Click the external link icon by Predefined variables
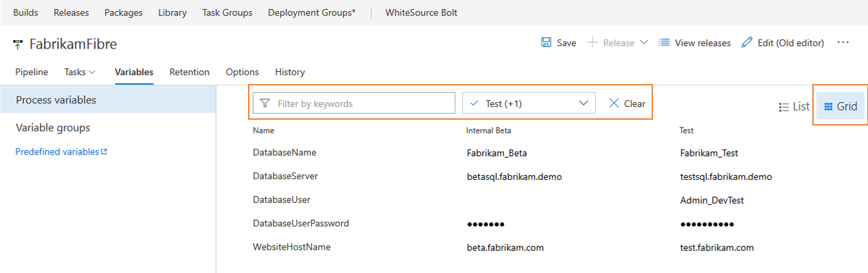 [104, 152]
